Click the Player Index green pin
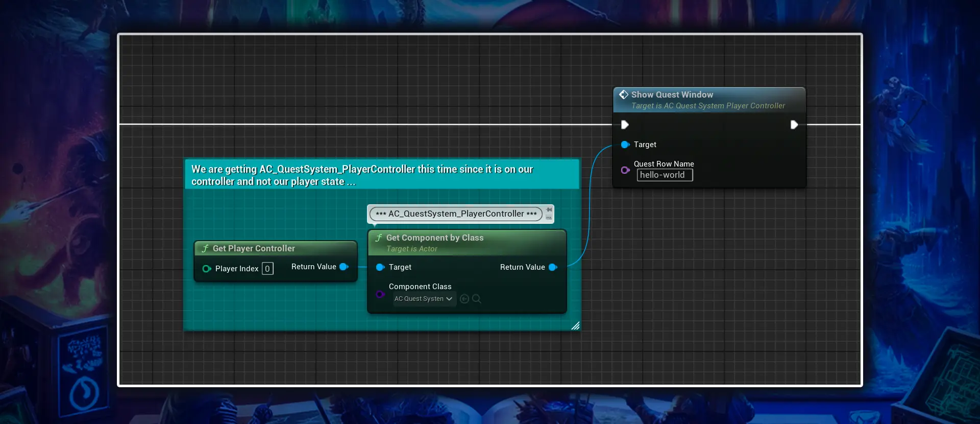The width and height of the screenshot is (980, 424). tap(207, 269)
